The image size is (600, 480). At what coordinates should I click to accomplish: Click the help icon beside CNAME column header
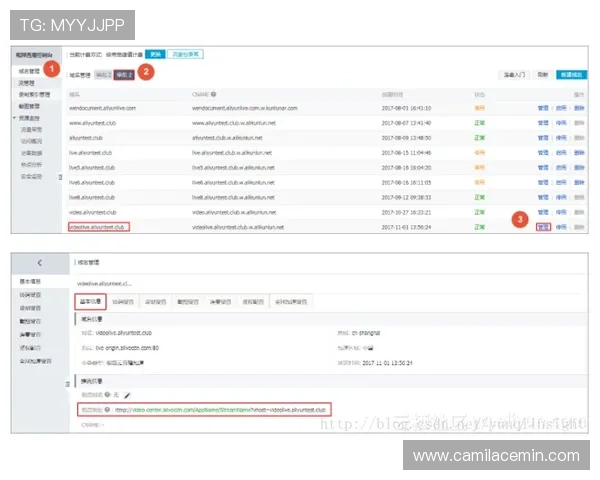point(214,93)
